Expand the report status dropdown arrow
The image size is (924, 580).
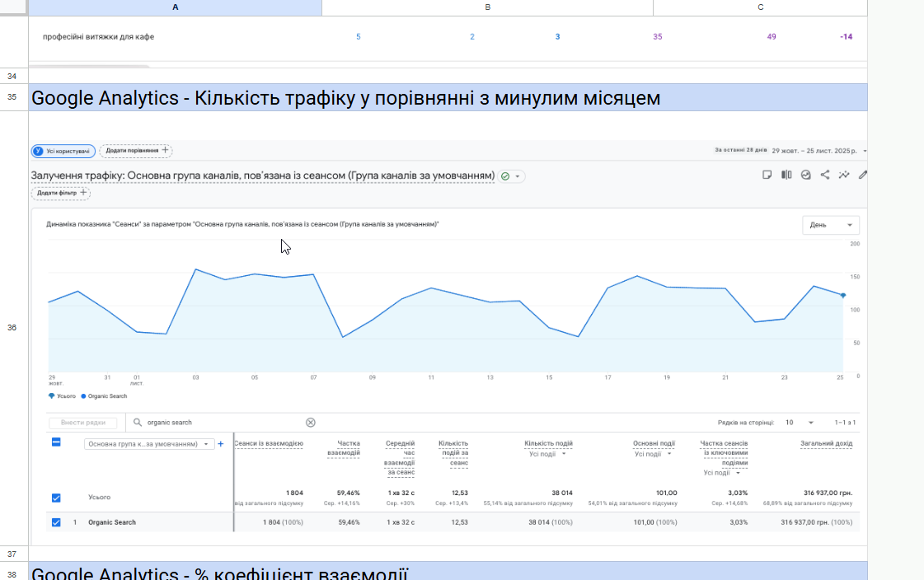[x=518, y=176]
